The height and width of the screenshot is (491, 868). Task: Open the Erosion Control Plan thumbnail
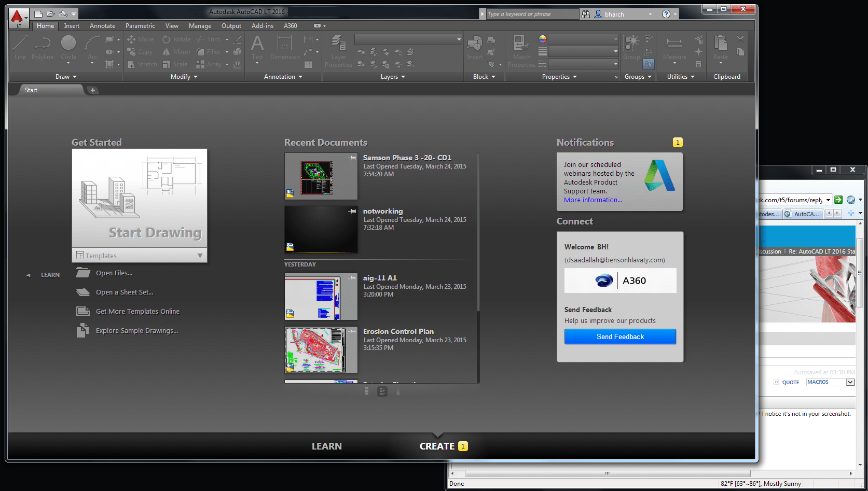point(321,350)
